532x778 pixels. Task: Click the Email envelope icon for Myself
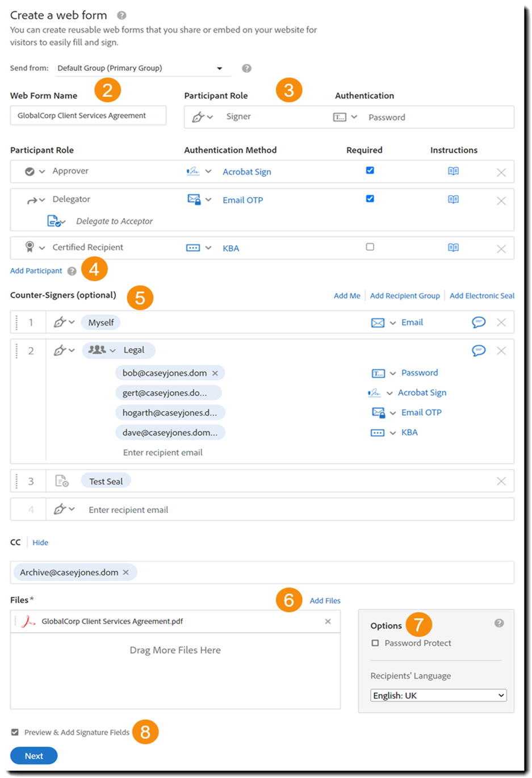[x=378, y=323]
